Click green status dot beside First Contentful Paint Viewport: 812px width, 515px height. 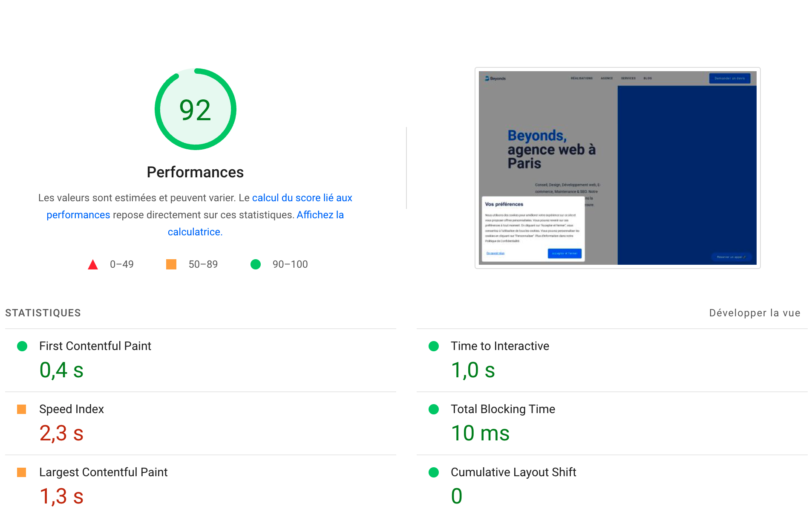tap(22, 346)
